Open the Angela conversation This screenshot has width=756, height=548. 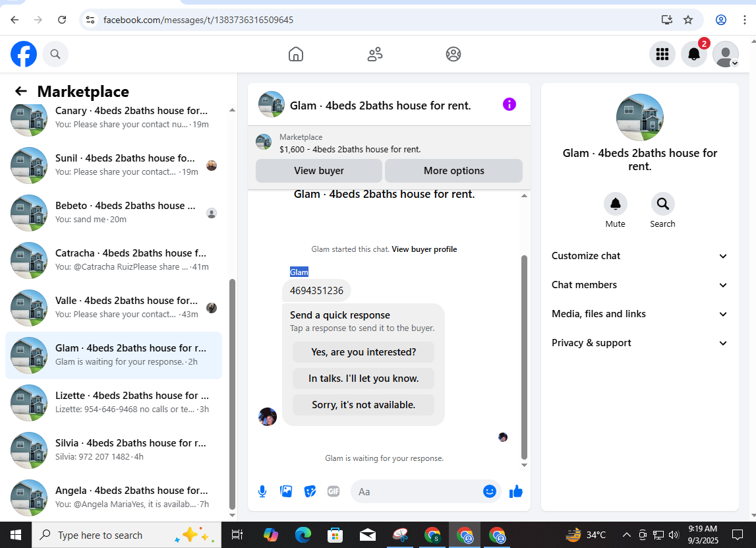114,497
